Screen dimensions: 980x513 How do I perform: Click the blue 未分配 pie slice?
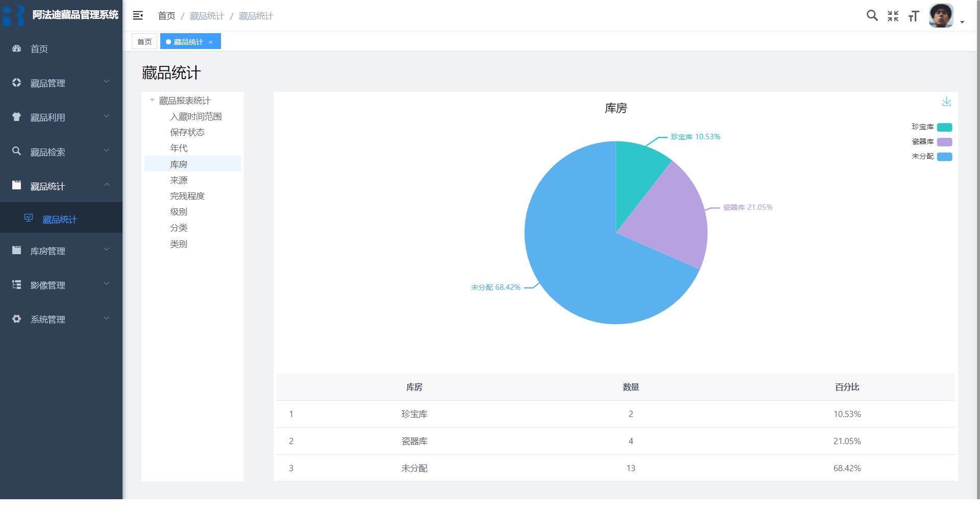587,271
